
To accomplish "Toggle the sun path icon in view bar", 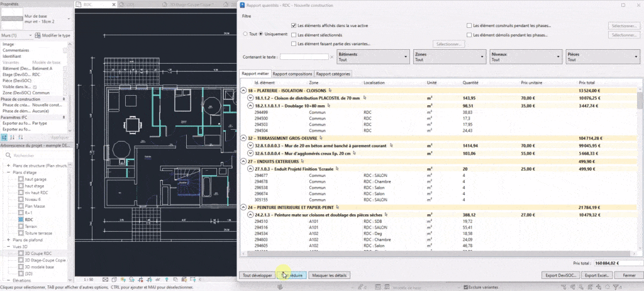I will point(123,280).
